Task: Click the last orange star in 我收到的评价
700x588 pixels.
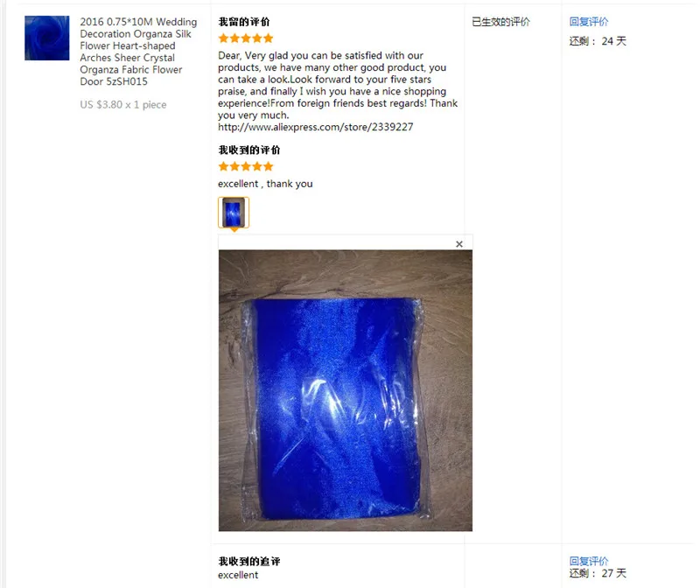Action: coord(268,166)
